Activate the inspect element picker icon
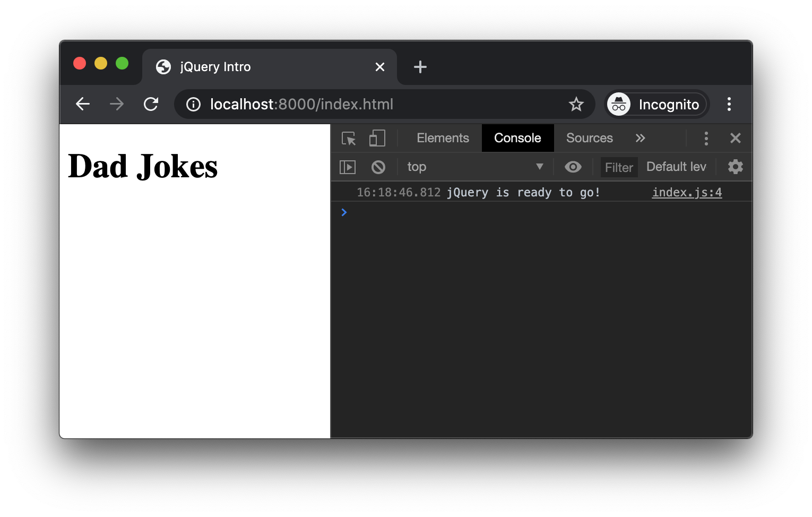The image size is (812, 517). (x=349, y=139)
